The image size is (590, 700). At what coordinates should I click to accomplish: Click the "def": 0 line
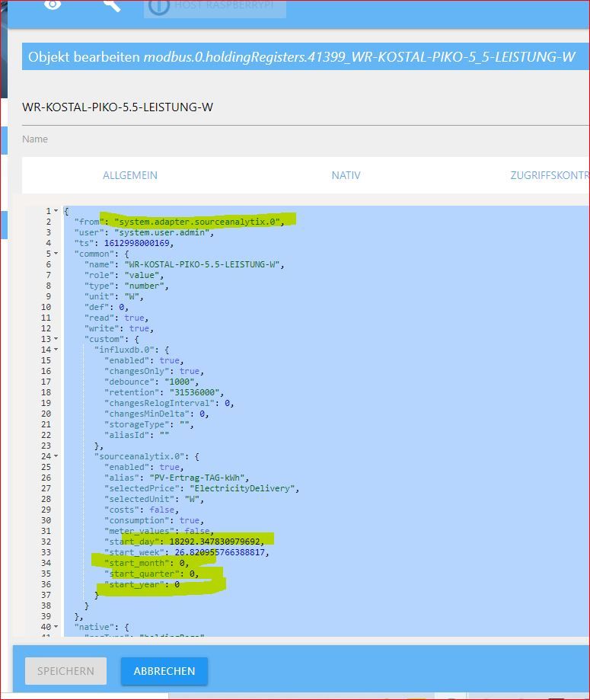107,307
